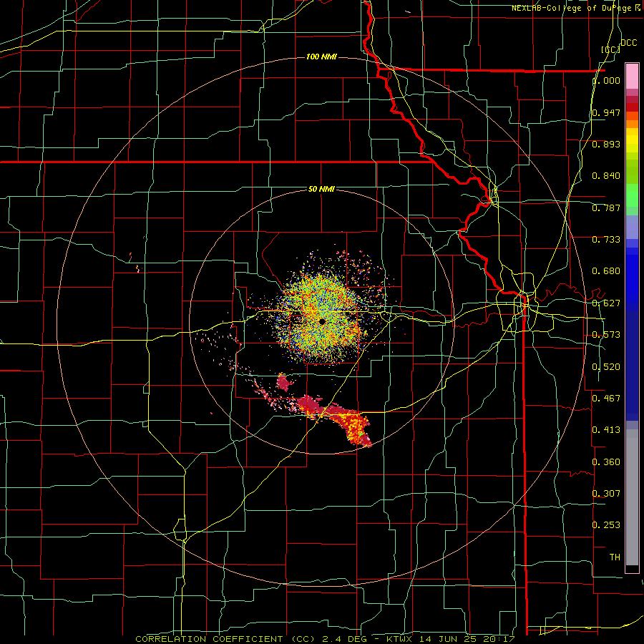
Task: Click the KTWX station identifier
Action: 399,639
